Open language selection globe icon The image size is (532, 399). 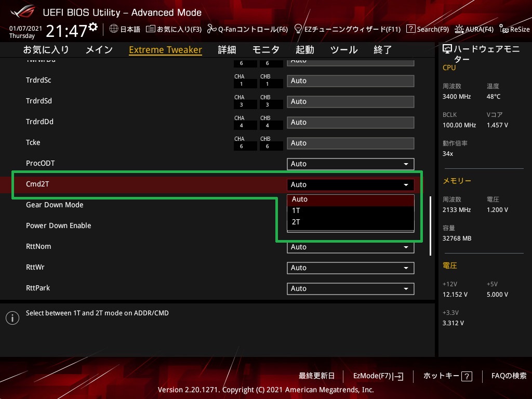click(x=114, y=29)
